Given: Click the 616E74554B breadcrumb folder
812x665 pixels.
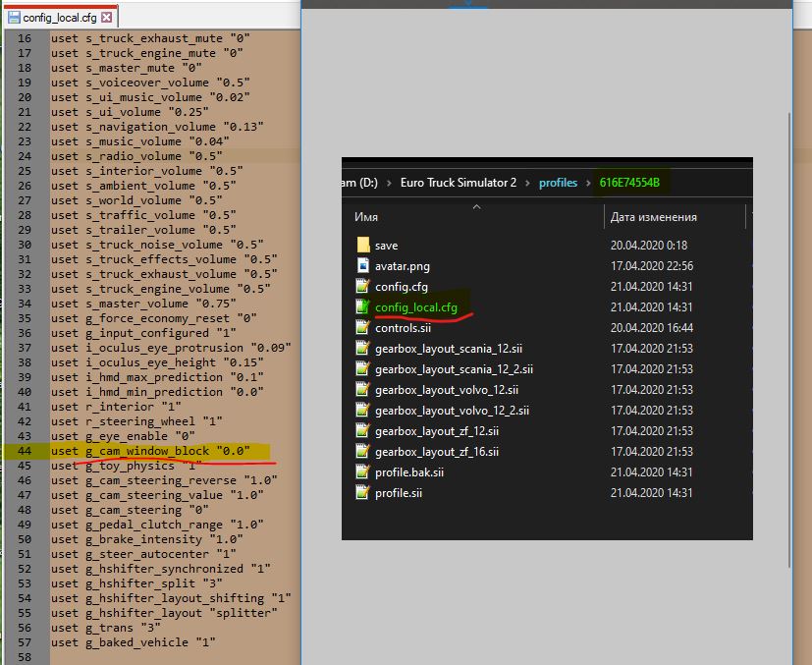Looking at the screenshot, I should [629, 183].
